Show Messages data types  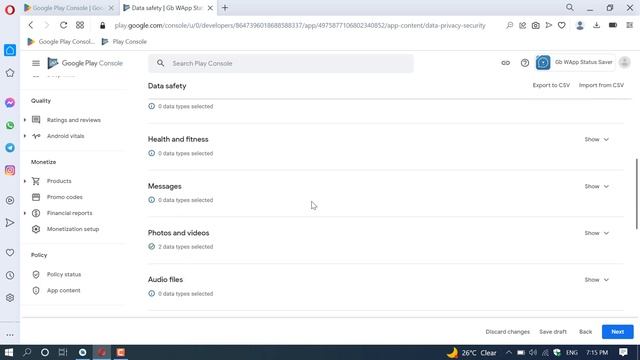pos(596,186)
